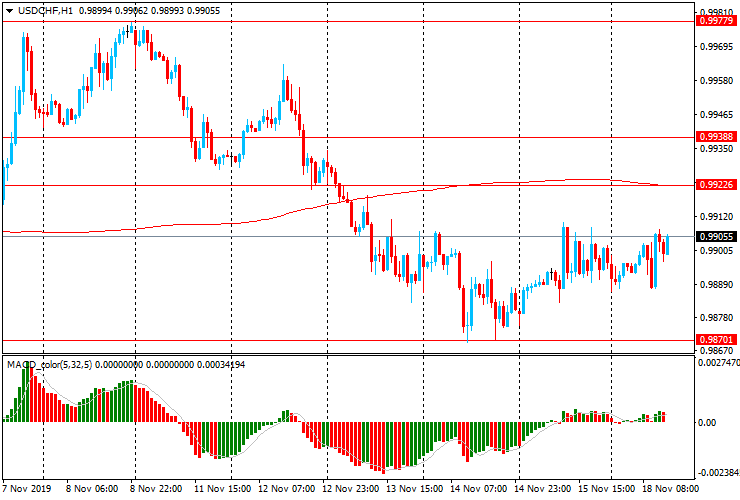Viewport: 740px width, 500px height.
Task: Click the triangle arrow beside USDCHF,H1
Action: pyautogui.click(x=9, y=9)
